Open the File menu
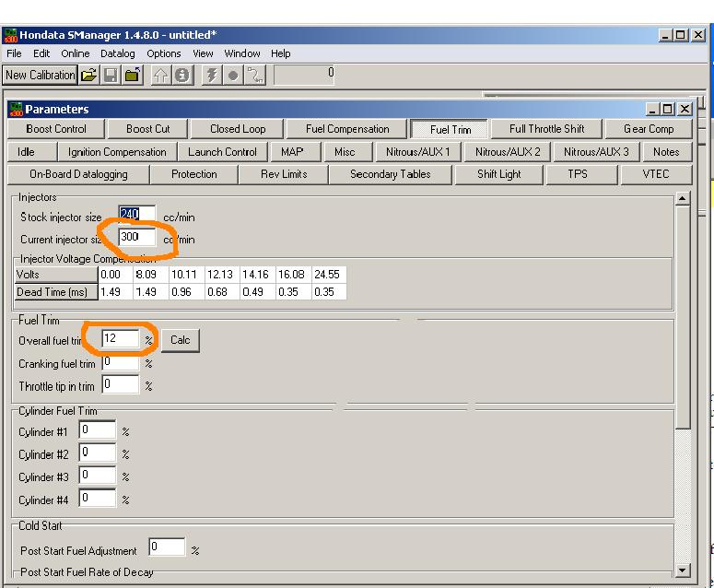The width and height of the screenshot is (714, 588). [14, 53]
